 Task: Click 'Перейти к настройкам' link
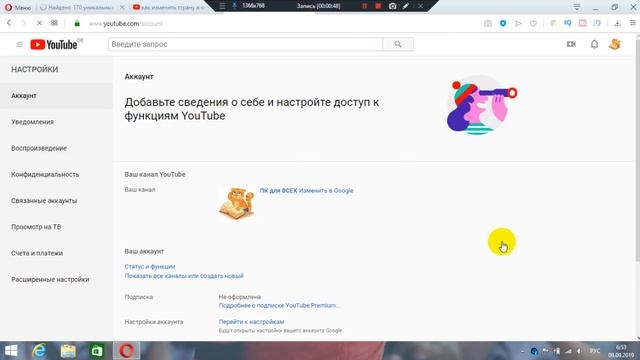(x=251, y=322)
